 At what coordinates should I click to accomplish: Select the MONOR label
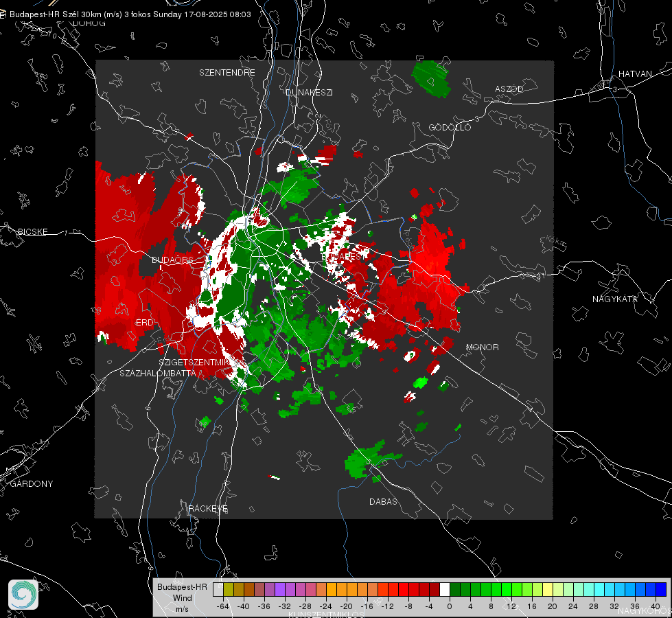[x=482, y=347]
